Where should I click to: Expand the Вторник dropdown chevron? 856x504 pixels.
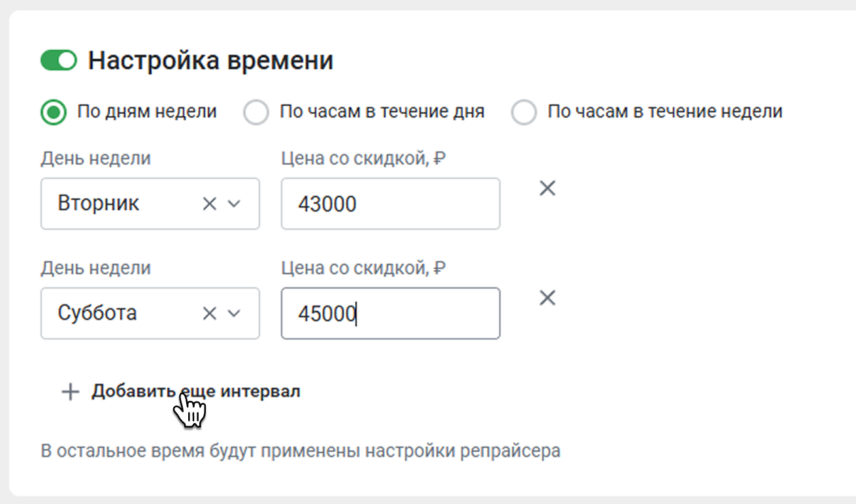[234, 204]
